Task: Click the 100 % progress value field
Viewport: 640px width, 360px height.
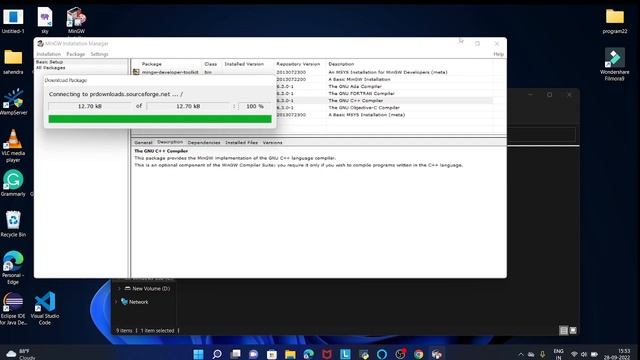Action: [255, 106]
